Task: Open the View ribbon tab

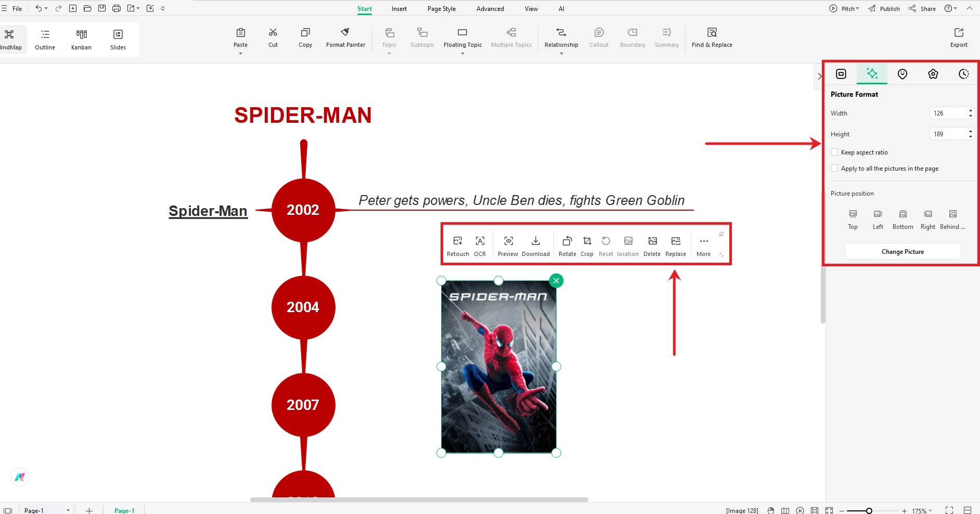Action: 531,8
